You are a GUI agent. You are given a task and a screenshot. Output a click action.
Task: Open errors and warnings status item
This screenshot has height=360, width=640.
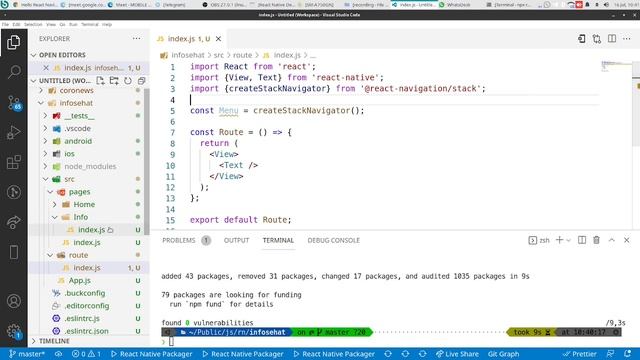pyautogui.click(x=86, y=354)
